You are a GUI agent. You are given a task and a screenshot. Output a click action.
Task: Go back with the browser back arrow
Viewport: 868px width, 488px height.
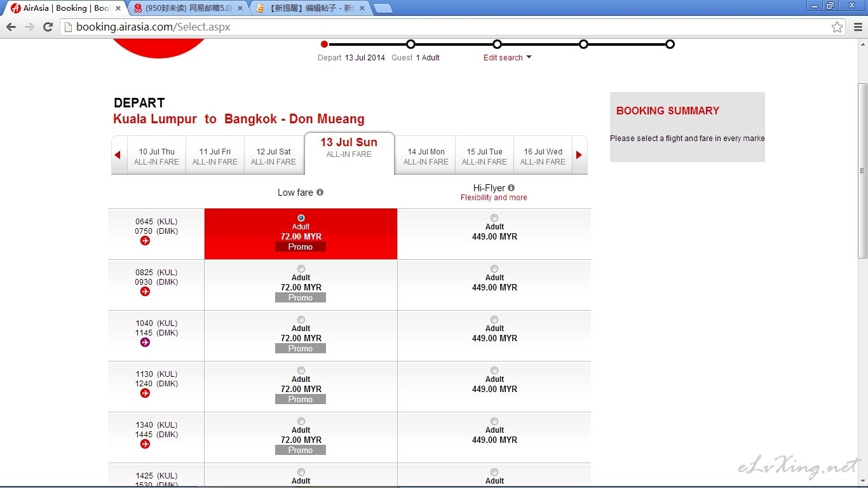[11, 27]
